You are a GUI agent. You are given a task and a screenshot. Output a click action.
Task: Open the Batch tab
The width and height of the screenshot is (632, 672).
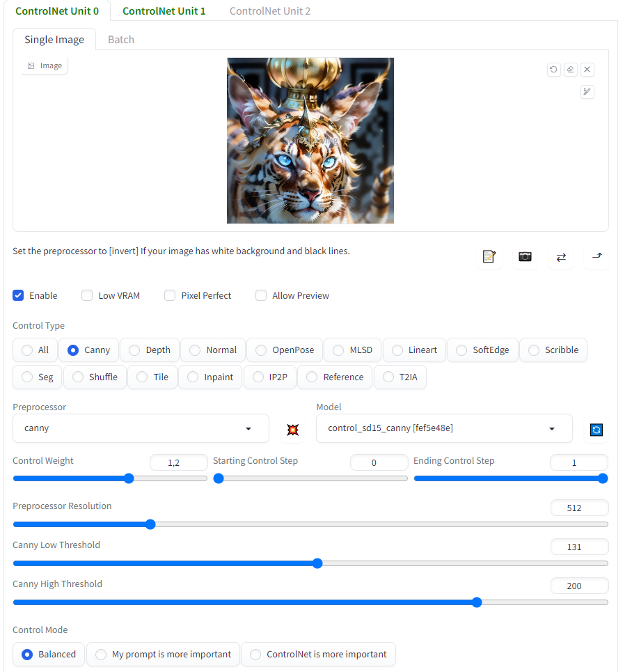(121, 40)
